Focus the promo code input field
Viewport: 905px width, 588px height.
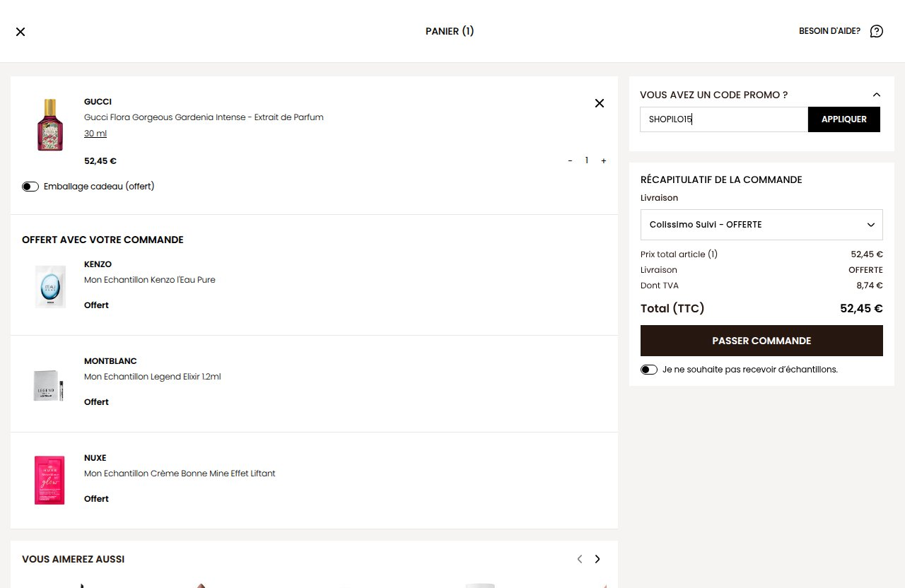(x=724, y=119)
